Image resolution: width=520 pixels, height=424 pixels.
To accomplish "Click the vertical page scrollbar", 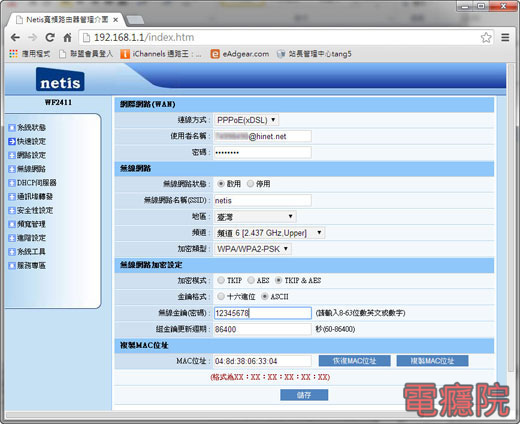I will (x=511, y=217).
